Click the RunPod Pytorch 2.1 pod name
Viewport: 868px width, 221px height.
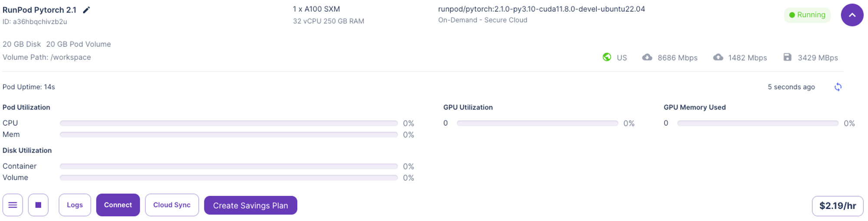click(39, 10)
